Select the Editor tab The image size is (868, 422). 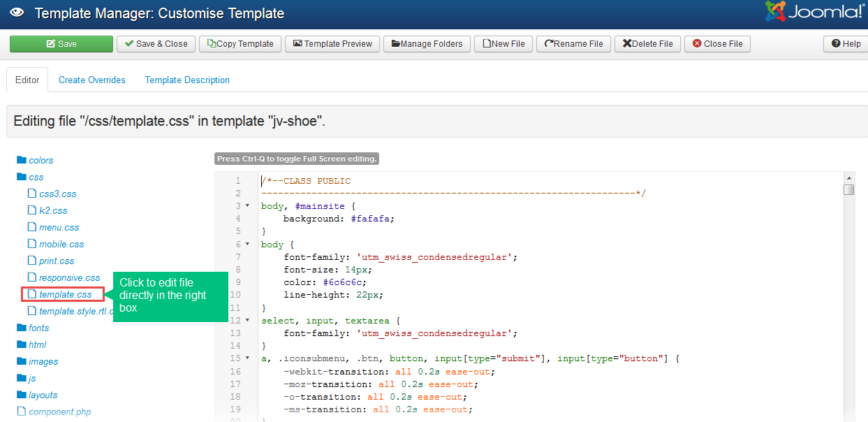click(x=27, y=80)
